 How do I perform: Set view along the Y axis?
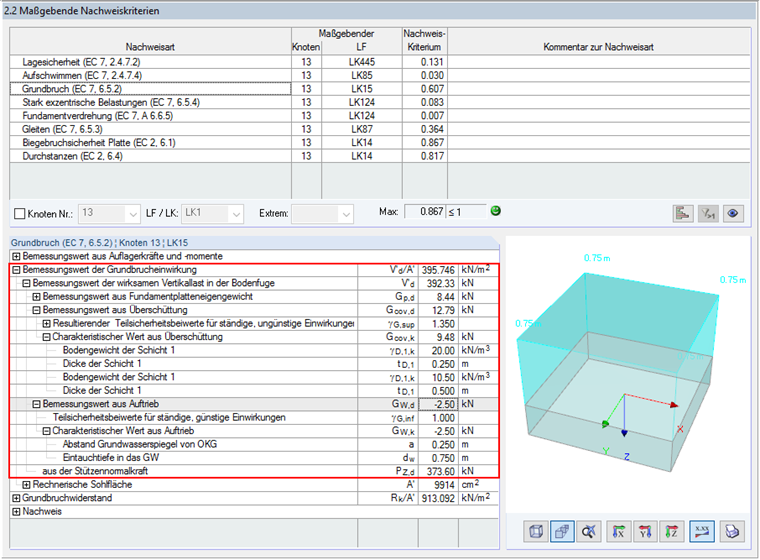pyautogui.click(x=646, y=532)
